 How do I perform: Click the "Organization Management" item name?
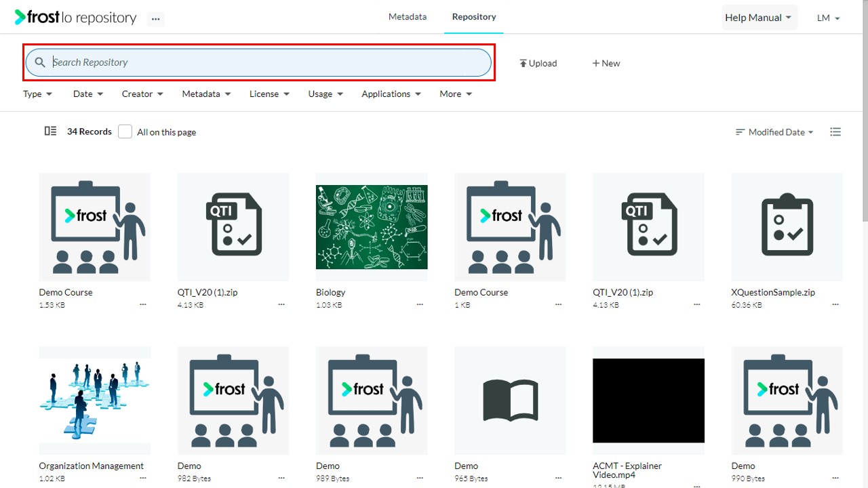click(92, 466)
